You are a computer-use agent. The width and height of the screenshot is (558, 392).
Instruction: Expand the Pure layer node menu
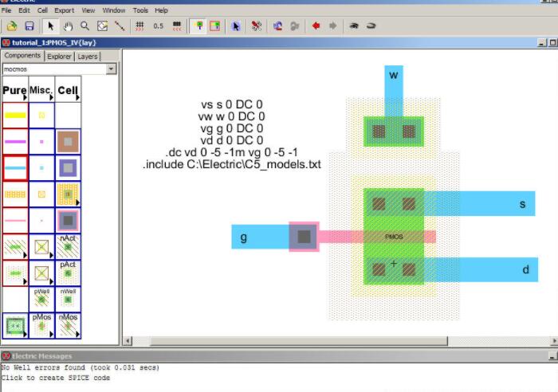[x=15, y=92]
